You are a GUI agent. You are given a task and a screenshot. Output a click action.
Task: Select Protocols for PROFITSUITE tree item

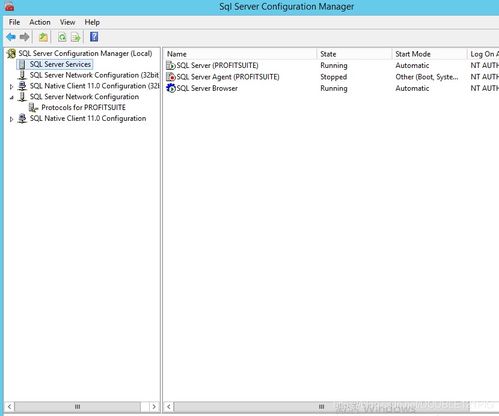83,108
